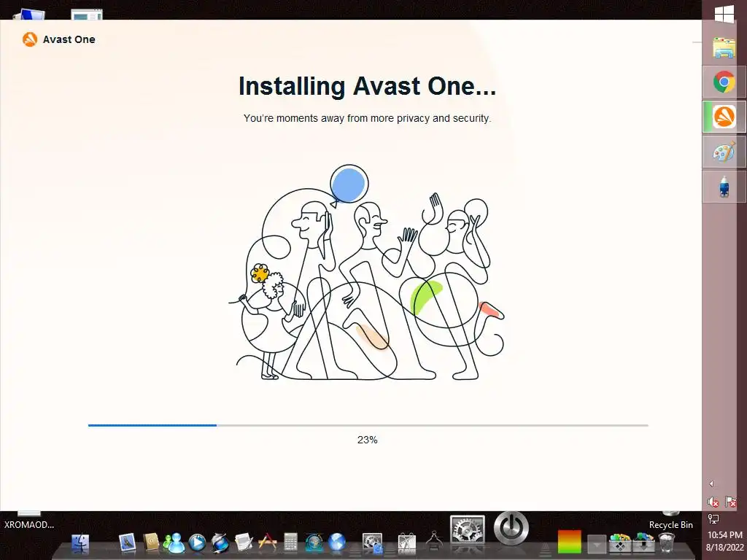This screenshot has width=747, height=560.
Task: Click the installation progress bar
Action: pyautogui.click(x=368, y=425)
